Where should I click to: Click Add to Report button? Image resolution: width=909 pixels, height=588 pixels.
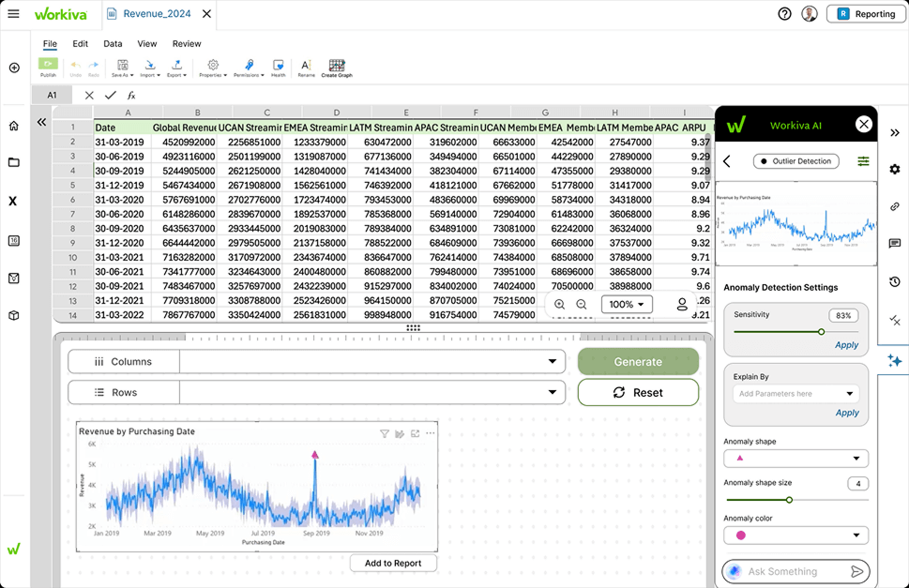pyautogui.click(x=393, y=563)
